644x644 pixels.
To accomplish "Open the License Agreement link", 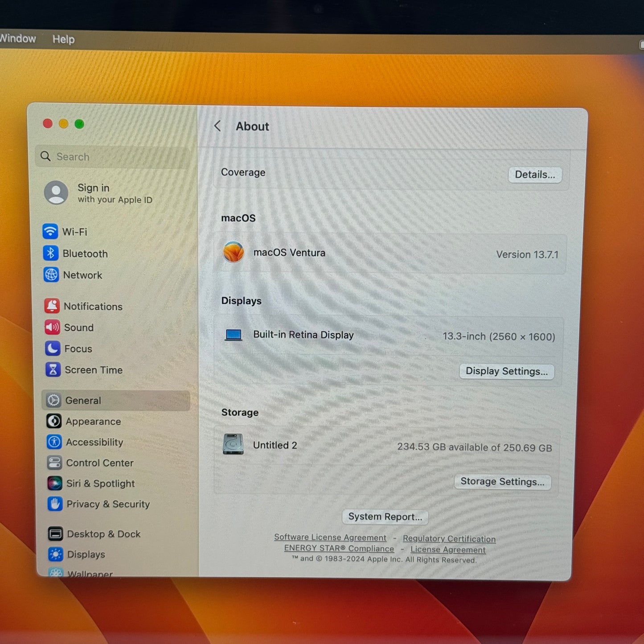I will coord(448,550).
